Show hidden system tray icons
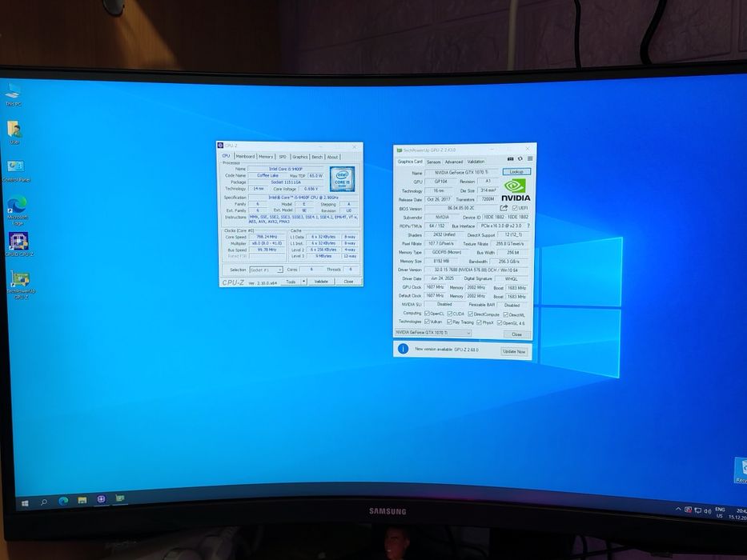 pos(678,509)
